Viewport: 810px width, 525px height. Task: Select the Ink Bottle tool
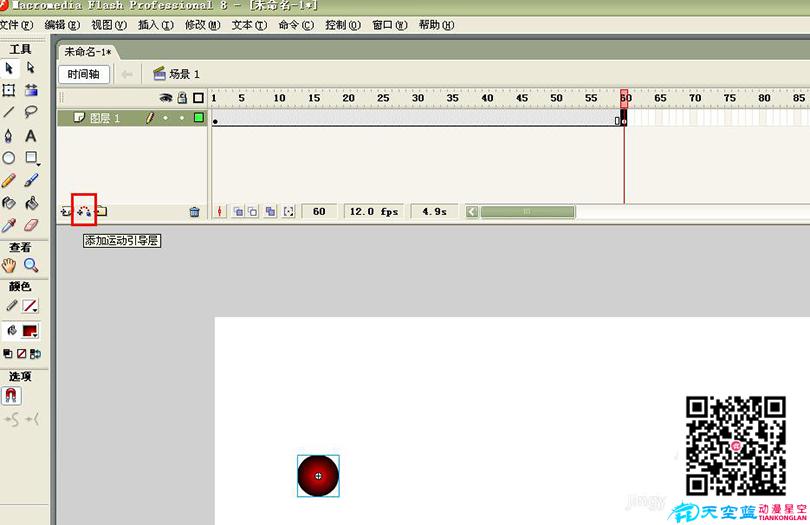[x=9, y=203]
